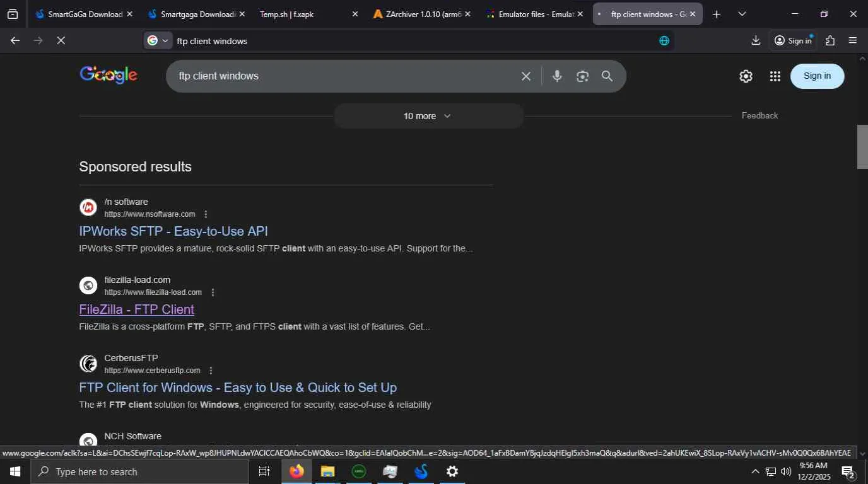Open the Google apps grid
This screenshot has height=484, width=868.
click(775, 76)
